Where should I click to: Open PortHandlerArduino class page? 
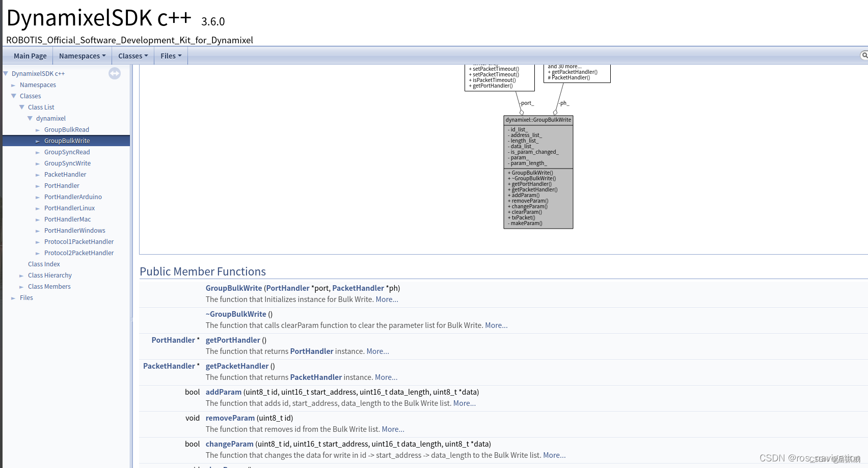click(x=73, y=197)
